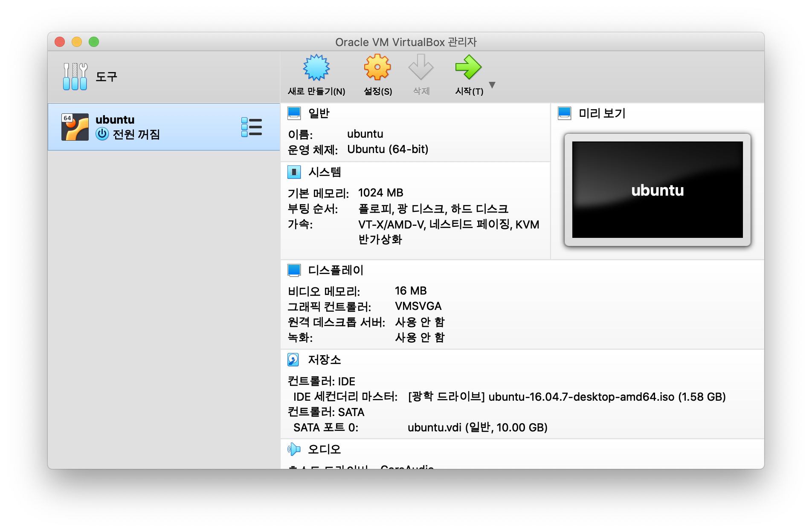Click the 미리 보기 header

pyautogui.click(x=602, y=113)
